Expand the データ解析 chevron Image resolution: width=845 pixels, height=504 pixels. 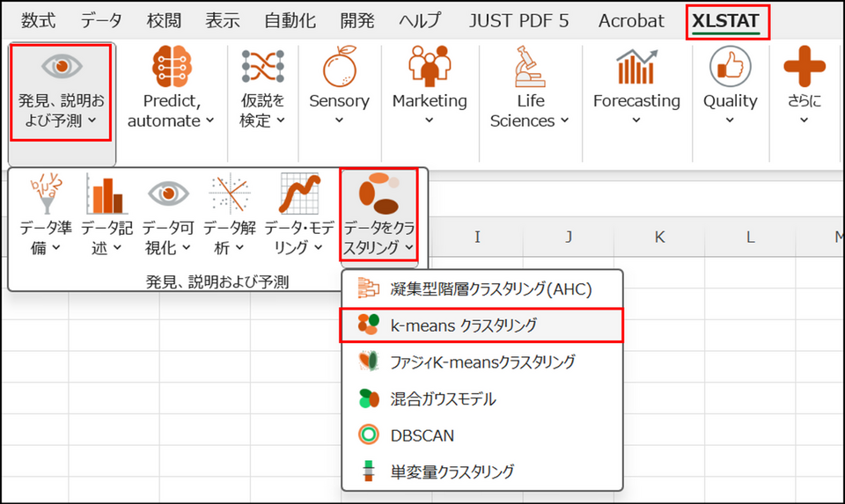click(239, 248)
